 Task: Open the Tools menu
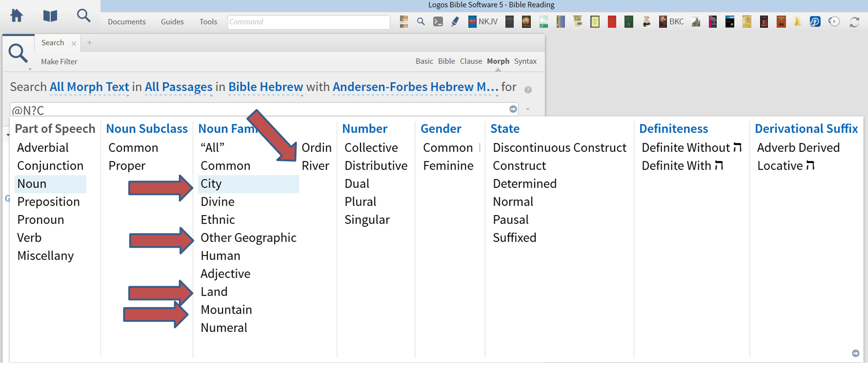[x=208, y=22]
